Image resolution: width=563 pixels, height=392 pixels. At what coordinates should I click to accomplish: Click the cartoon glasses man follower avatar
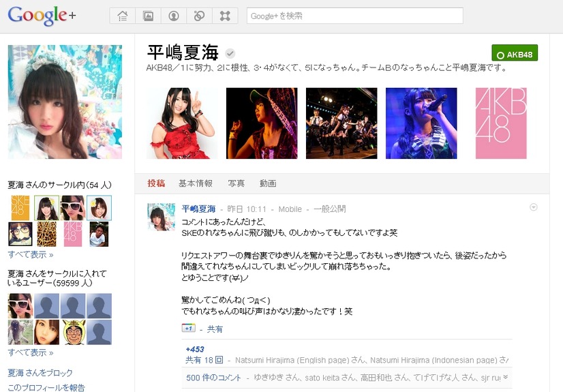[73, 332]
